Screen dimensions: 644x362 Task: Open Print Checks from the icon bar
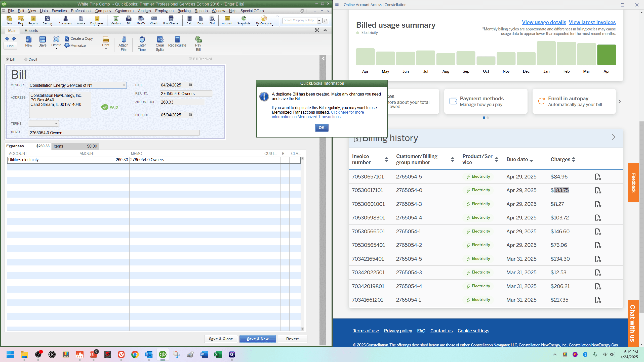[171, 20]
